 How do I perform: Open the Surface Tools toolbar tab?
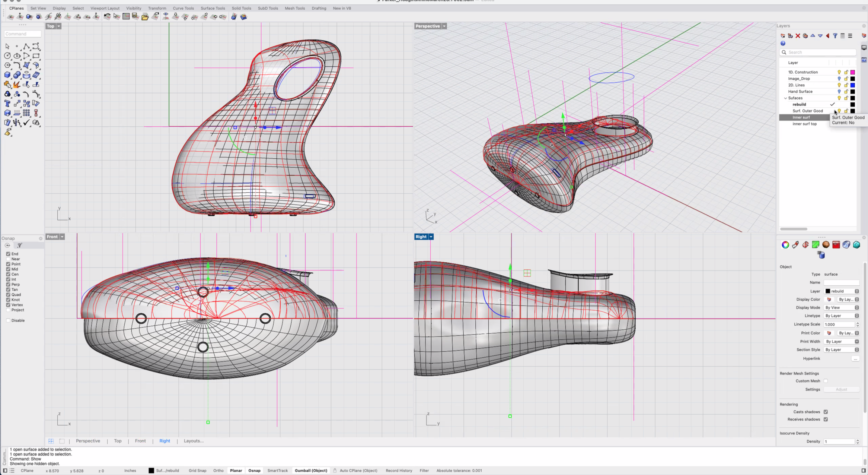click(x=213, y=8)
